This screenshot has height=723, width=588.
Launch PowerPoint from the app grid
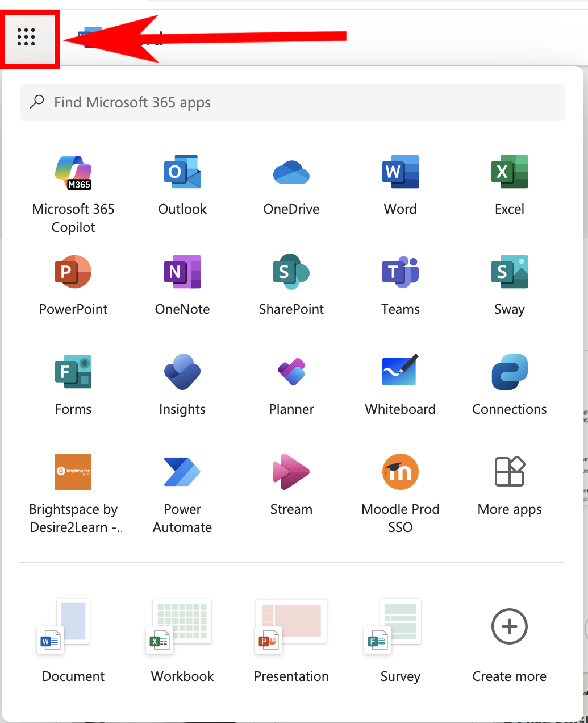click(x=73, y=285)
